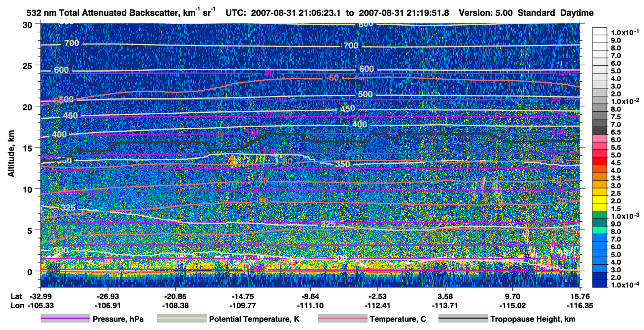Click the 'Potential Temperature, K' legend label
This screenshot has height=330, width=644.
tap(254, 319)
